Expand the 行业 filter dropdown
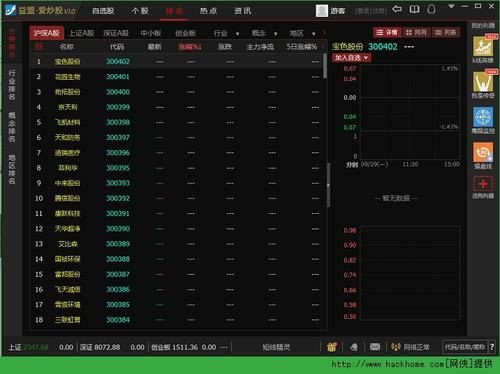Screen dimensions: 500x374 [x=226, y=33]
